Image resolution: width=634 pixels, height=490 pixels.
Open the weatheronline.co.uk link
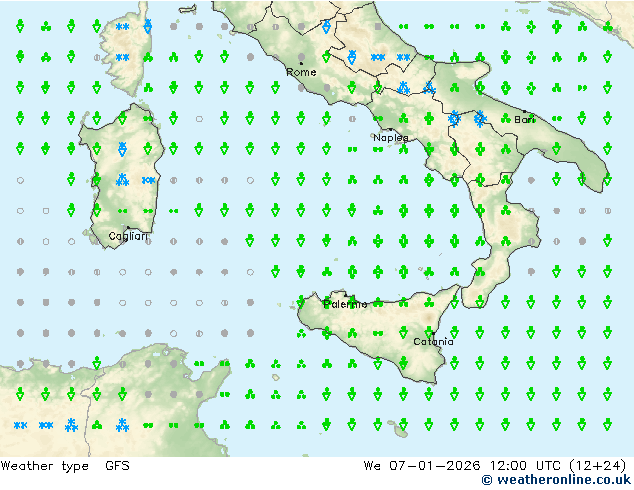(x=556, y=480)
